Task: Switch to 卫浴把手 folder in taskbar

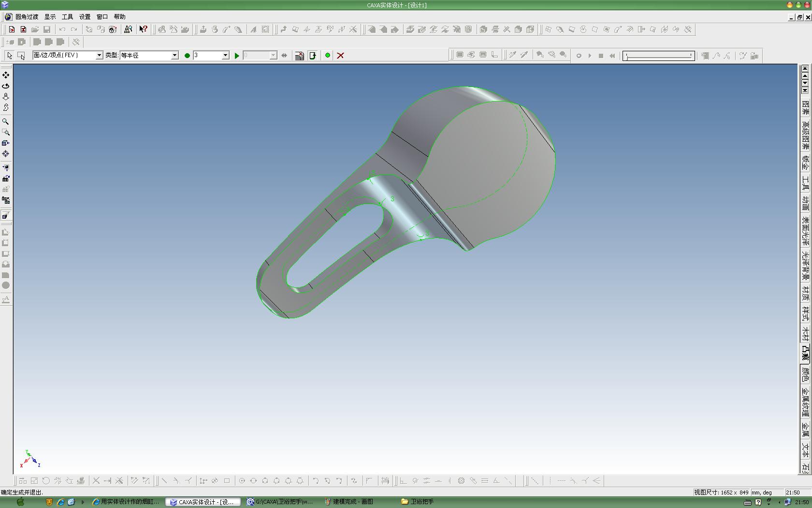Action: click(418, 502)
